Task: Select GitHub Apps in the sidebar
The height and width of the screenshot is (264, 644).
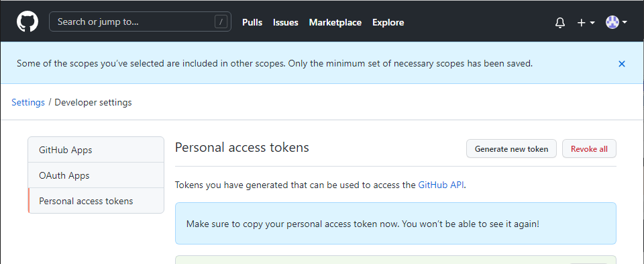Action: tap(96, 150)
